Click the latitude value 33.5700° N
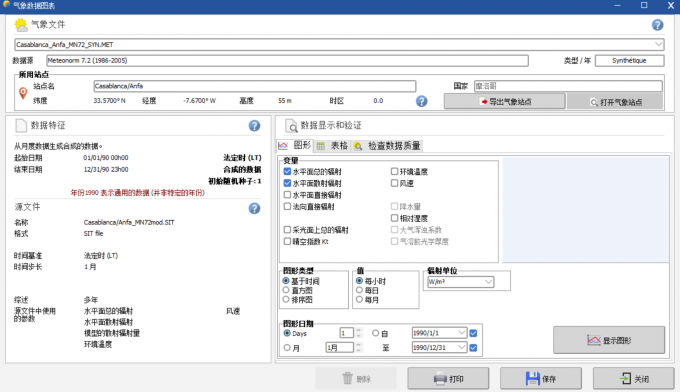The height and width of the screenshot is (392, 680). tap(109, 101)
